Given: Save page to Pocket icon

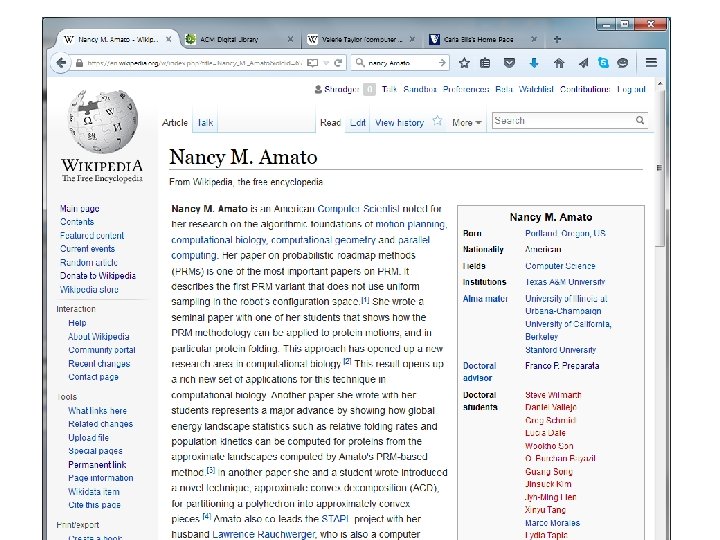Looking at the screenshot, I should (x=509, y=63).
